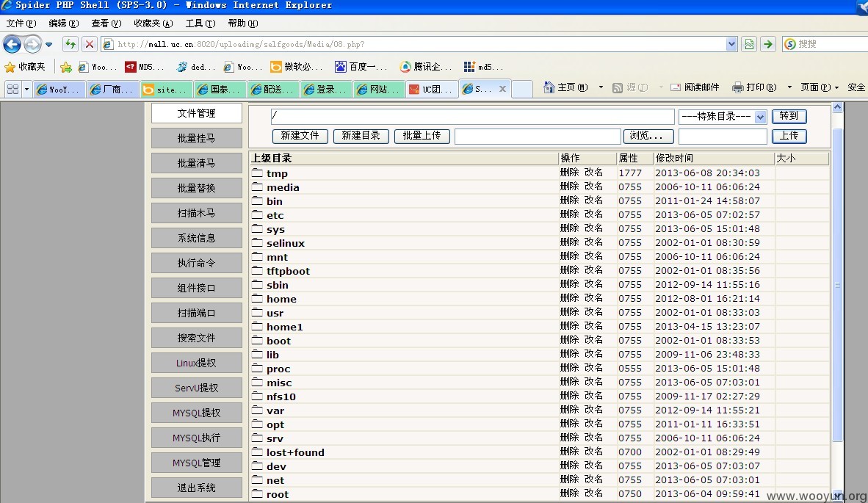Image resolution: width=868 pixels, height=503 pixels.
Task: Switch to the UC团 tab
Action: (433, 89)
